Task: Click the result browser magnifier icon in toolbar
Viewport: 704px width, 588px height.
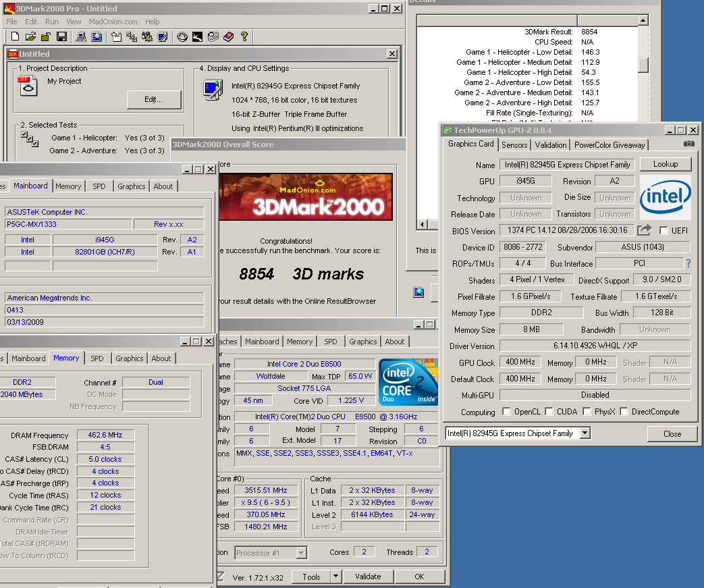Action: point(97,36)
